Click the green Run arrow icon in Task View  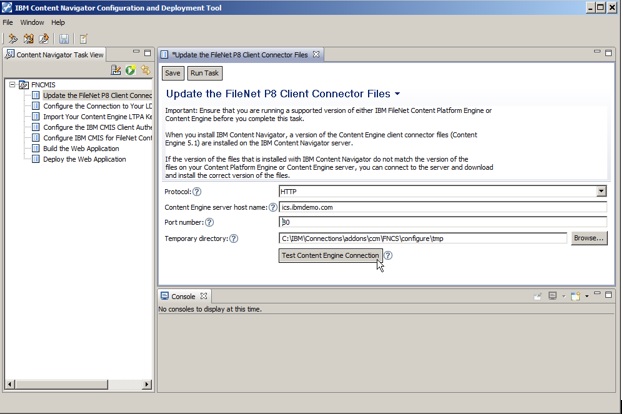[x=130, y=70]
